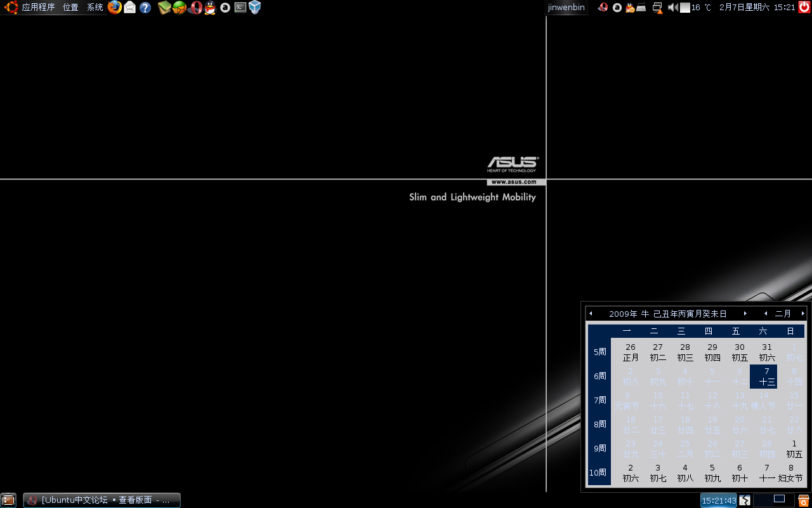
Task: Open the blue question-mark help launcher
Action: pyautogui.click(x=145, y=8)
